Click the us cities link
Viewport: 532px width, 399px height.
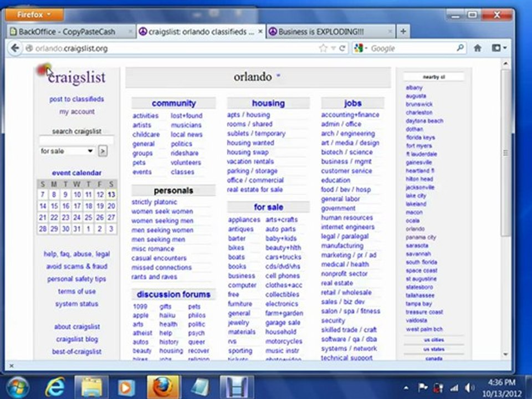click(434, 340)
